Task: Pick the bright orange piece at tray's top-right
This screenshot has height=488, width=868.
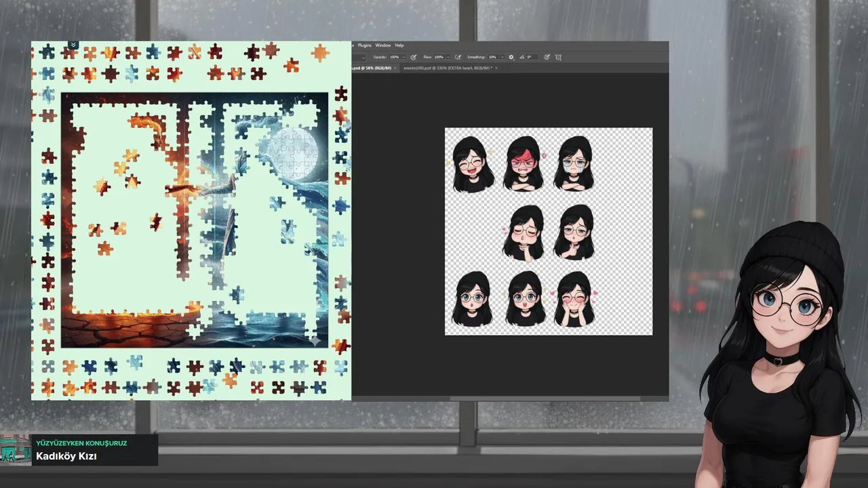Action: [320, 52]
